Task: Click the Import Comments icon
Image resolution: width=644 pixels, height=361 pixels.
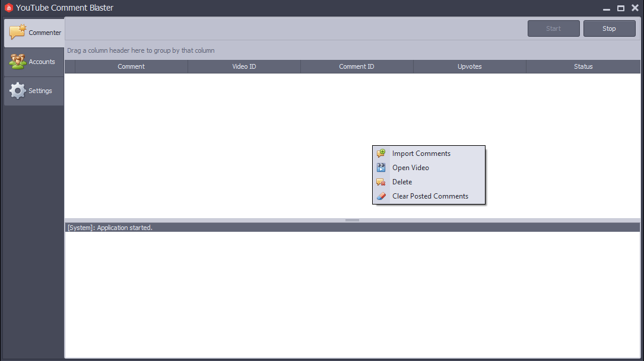Action: pyautogui.click(x=381, y=154)
